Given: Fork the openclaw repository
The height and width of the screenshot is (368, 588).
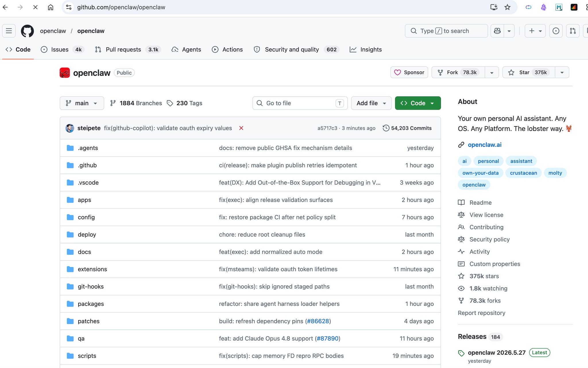Looking at the screenshot, I should (458, 72).
